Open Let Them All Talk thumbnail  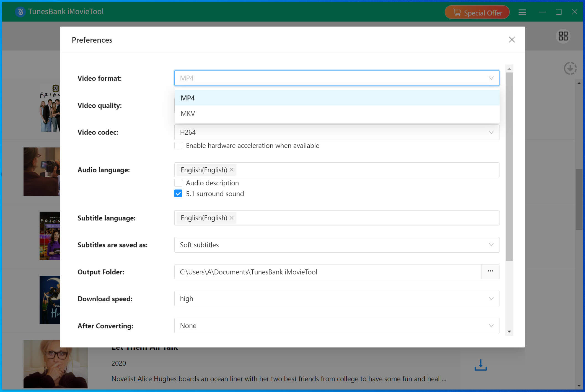click(56, 364)
